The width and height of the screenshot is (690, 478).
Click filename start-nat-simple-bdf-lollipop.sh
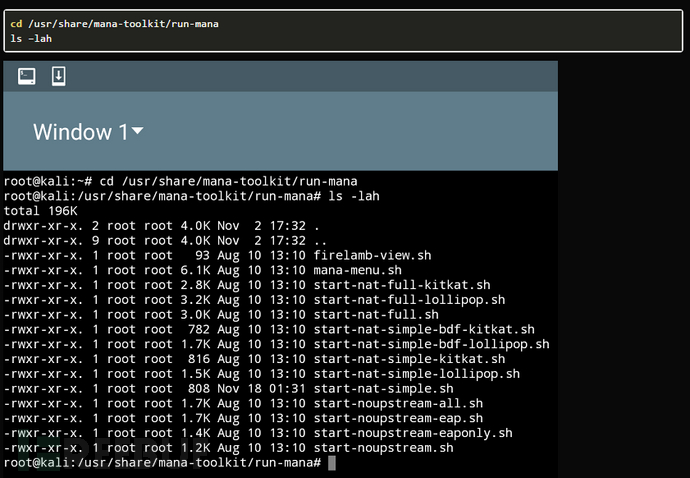[431, 344]
